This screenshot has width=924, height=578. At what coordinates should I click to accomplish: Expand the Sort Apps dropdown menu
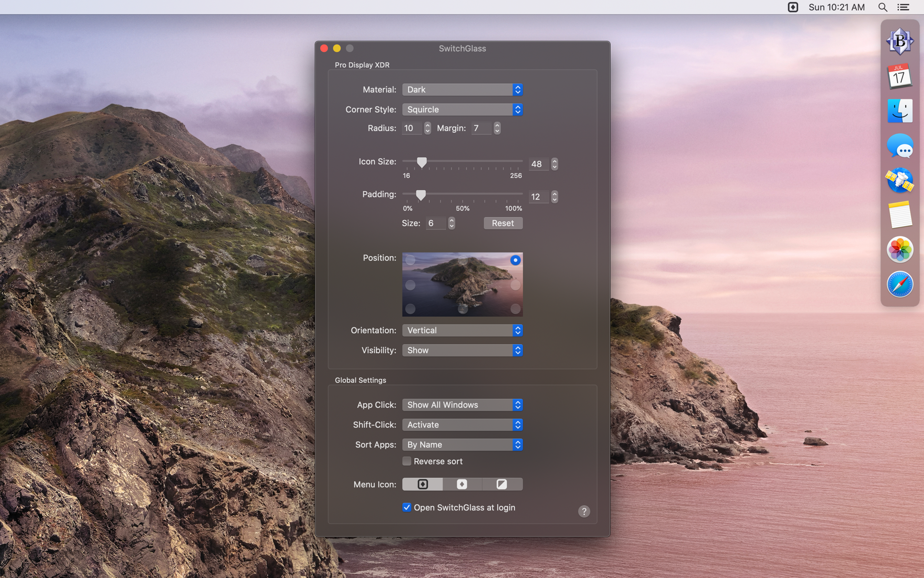(462, 444)
